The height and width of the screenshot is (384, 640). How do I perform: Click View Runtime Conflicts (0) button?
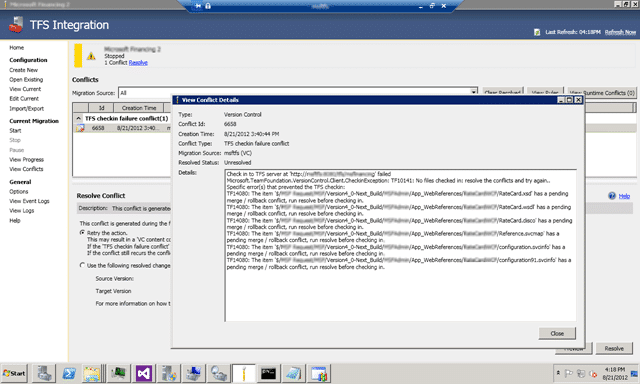(602, 93)
